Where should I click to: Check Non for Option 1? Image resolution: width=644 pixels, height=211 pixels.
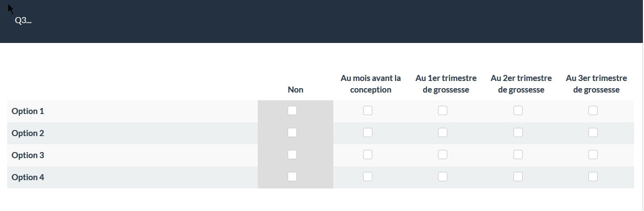coord(292,110)
